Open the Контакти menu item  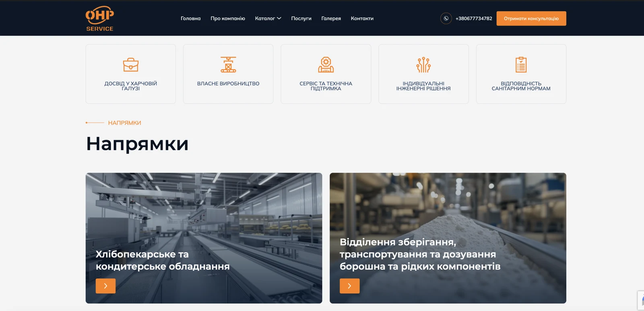pos(362,19)
